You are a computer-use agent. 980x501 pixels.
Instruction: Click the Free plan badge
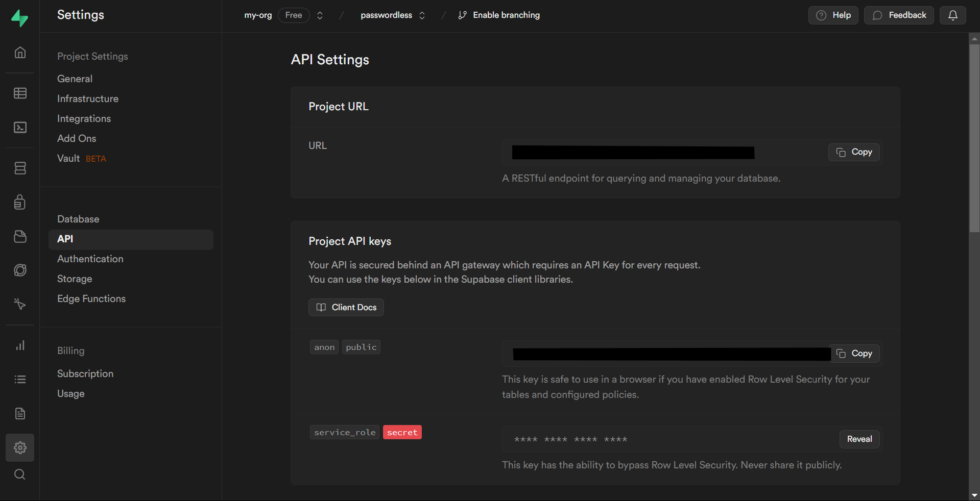point(294,15)
